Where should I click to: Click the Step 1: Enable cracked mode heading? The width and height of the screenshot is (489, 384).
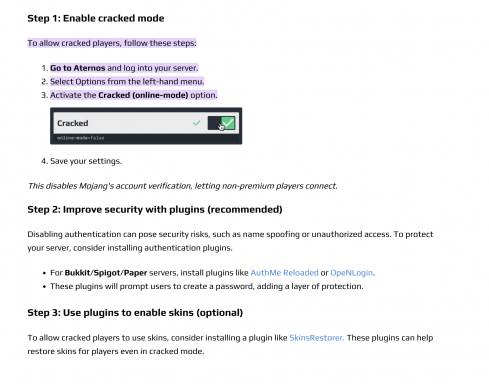(x=96, y=18)
